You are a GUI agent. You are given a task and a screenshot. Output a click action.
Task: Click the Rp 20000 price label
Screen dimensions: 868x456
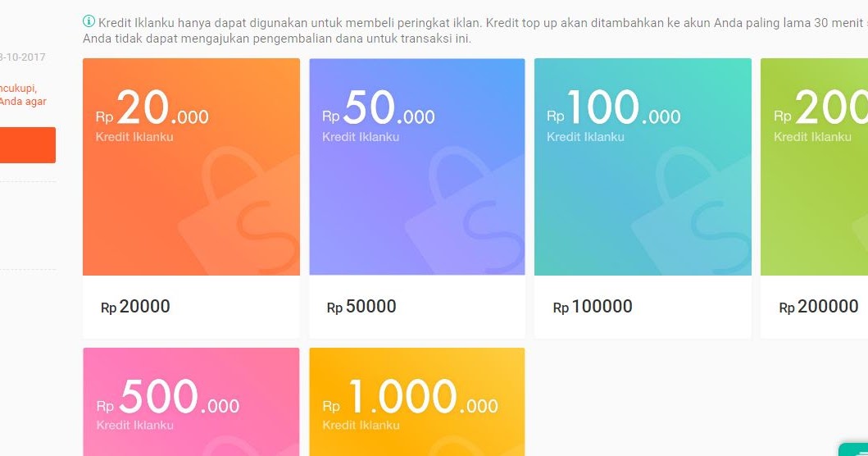click(x=135, y=307)
